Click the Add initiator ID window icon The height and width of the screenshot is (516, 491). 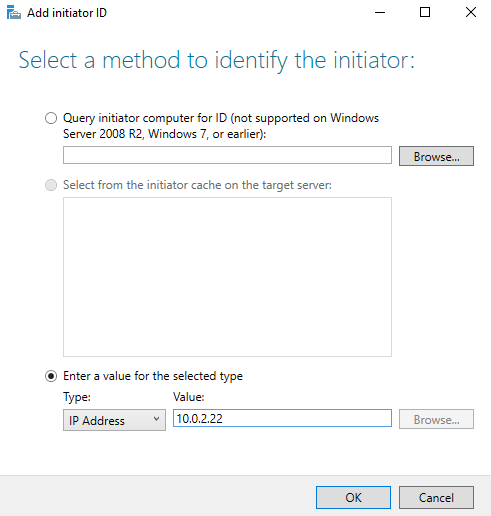pos(14,13)
